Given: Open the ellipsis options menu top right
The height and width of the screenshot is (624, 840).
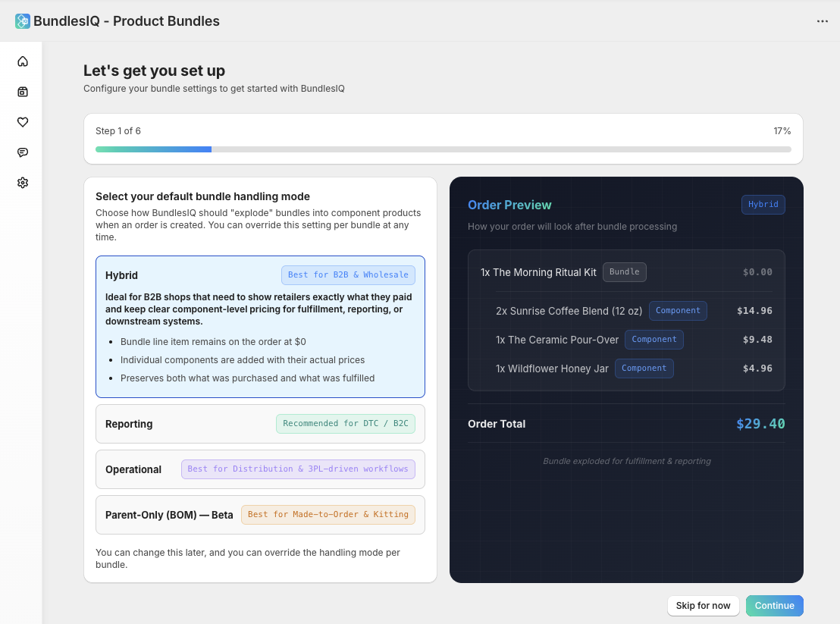Looking at the screenshot, I should [x=823, y=20].
